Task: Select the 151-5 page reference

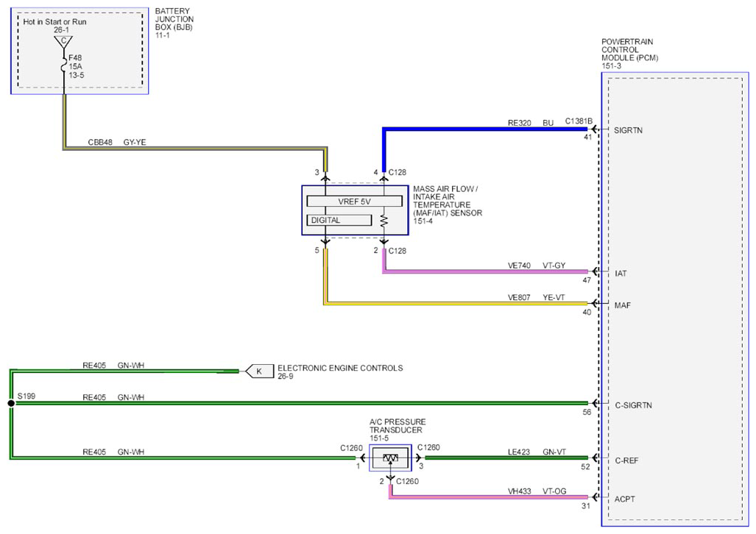Action: pyautogui.click(x=379, y=438)
